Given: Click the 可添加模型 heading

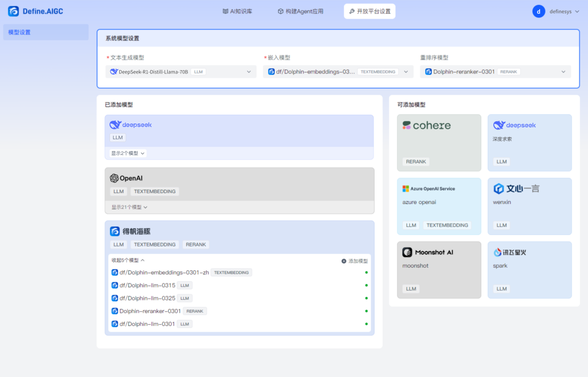Looking at the screenshot, I should tap(412, 104).
